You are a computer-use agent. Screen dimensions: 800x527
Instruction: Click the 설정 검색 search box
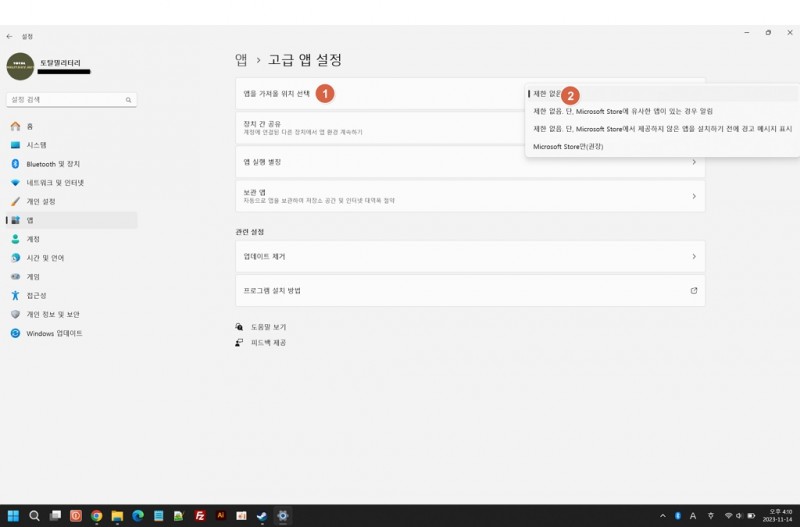[x=71, y=99]
